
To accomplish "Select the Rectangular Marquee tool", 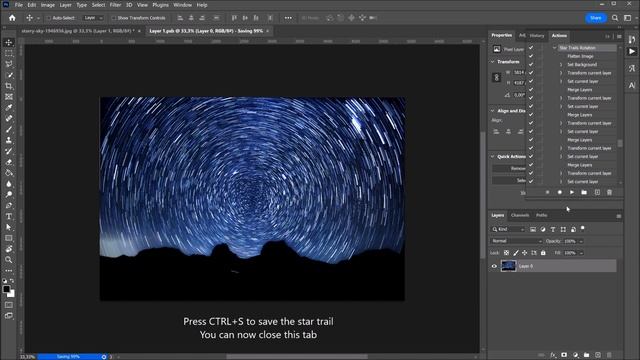I will pos(9,53).
